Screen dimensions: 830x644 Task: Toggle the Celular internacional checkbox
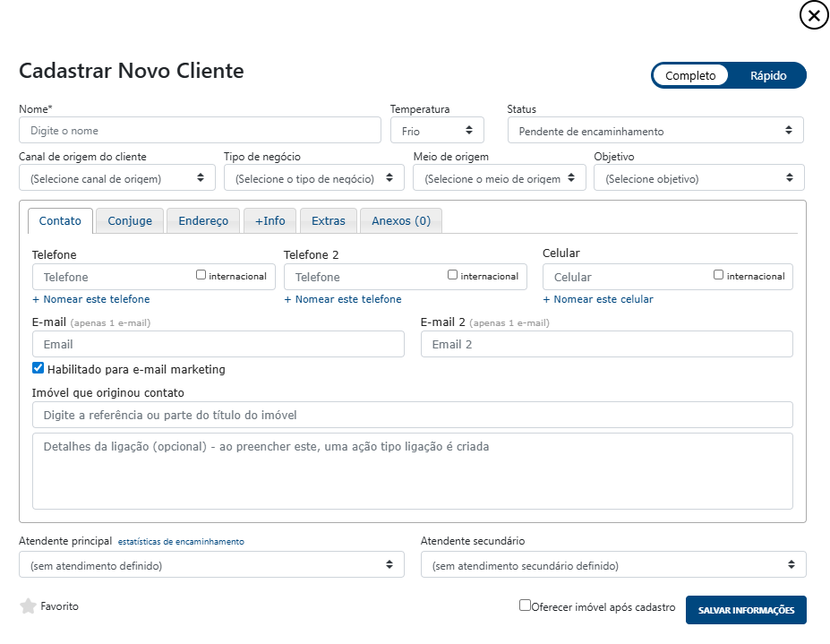719,275
